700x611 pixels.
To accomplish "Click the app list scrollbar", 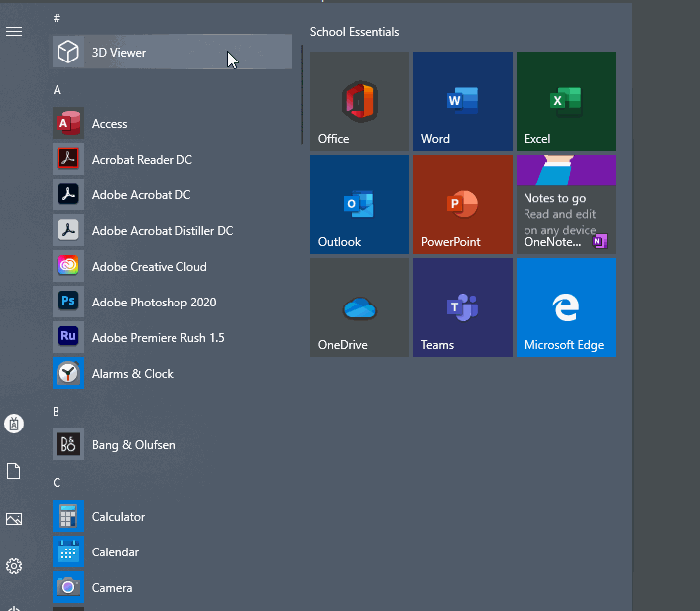I will tap(302, 94).
